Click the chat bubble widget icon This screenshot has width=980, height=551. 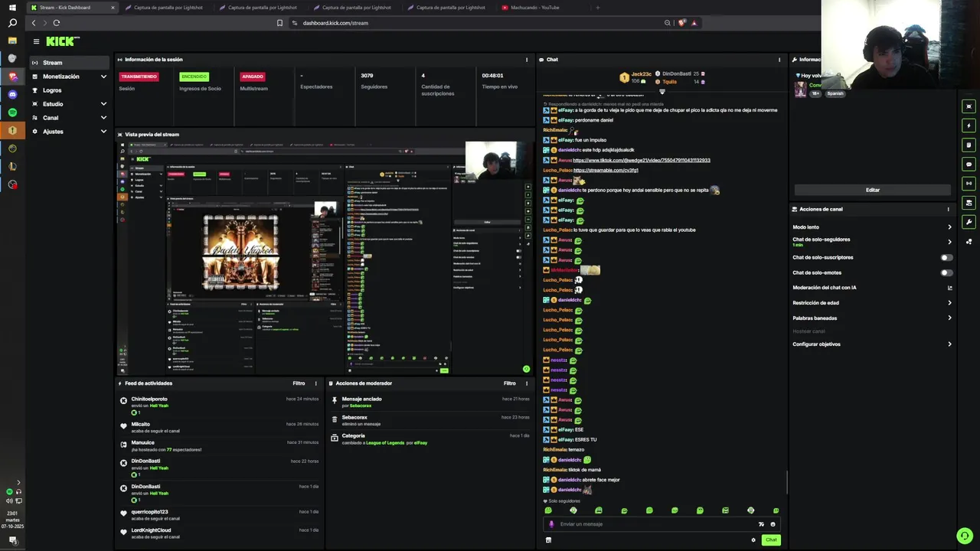point(969,164)
